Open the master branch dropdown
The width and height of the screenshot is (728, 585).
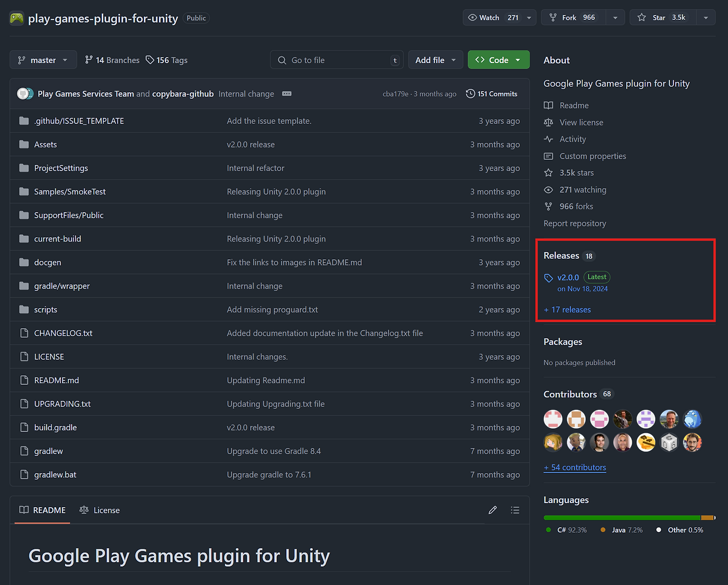click(43, 60)
